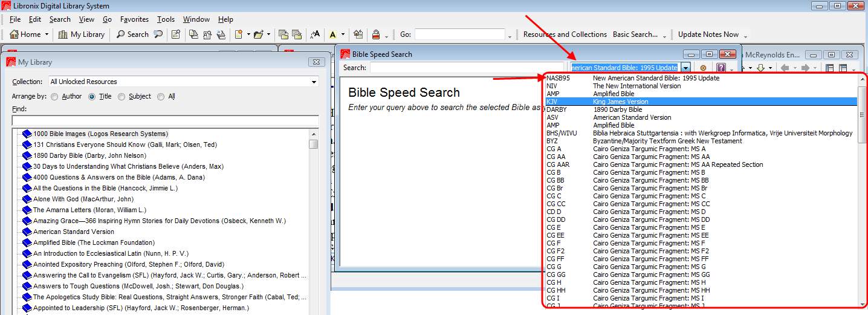The height and width of the screenshot is (315, 868).
Task: Click Resources and Collections toolbar button
Action: 565,34
